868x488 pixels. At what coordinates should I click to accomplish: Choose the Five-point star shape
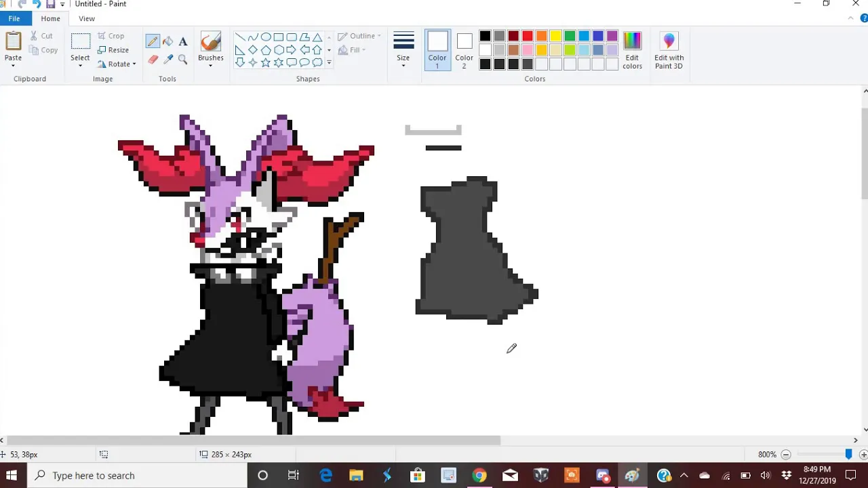tap(266, 63)
